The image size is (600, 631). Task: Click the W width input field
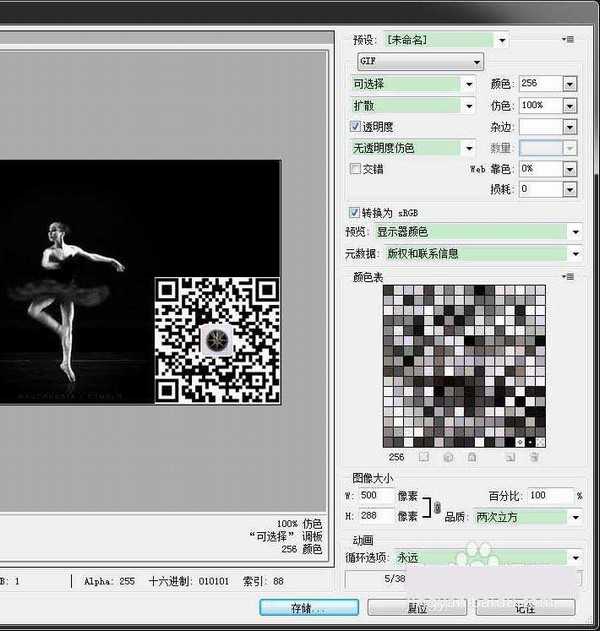pos(377,496)
